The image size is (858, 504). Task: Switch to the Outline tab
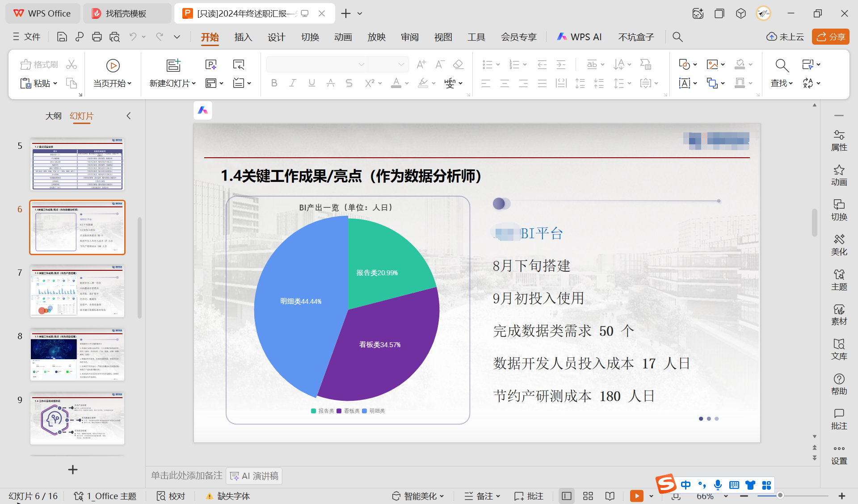(x=53, y=116)
